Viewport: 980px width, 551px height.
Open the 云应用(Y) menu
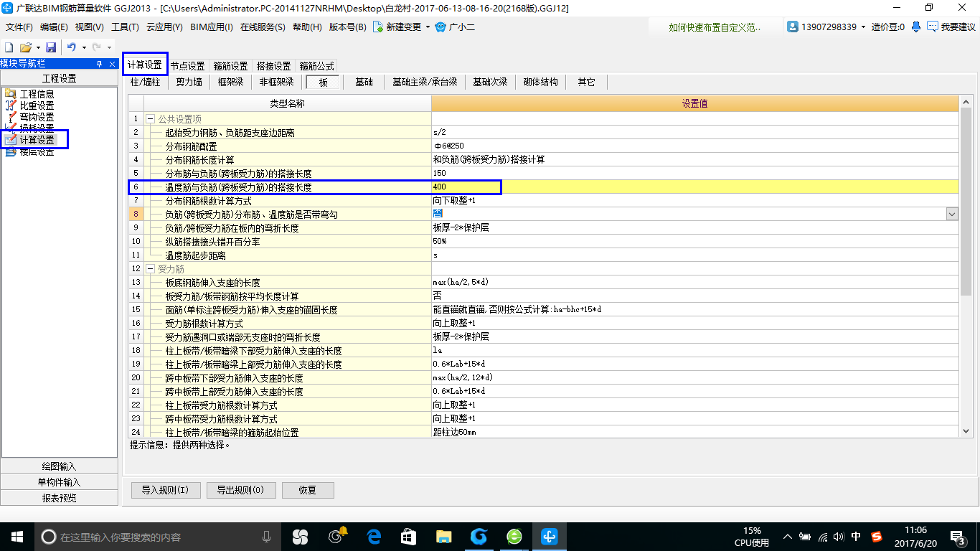(164, 27)
